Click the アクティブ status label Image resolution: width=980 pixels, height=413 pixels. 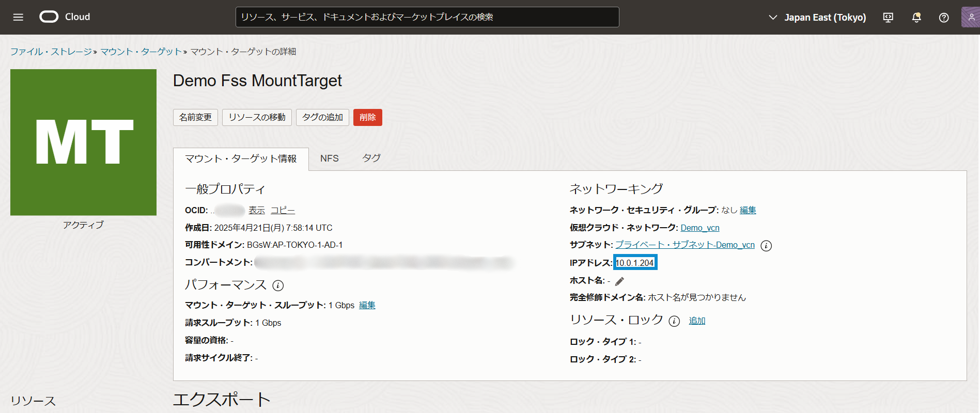click(x=83, y=225)
